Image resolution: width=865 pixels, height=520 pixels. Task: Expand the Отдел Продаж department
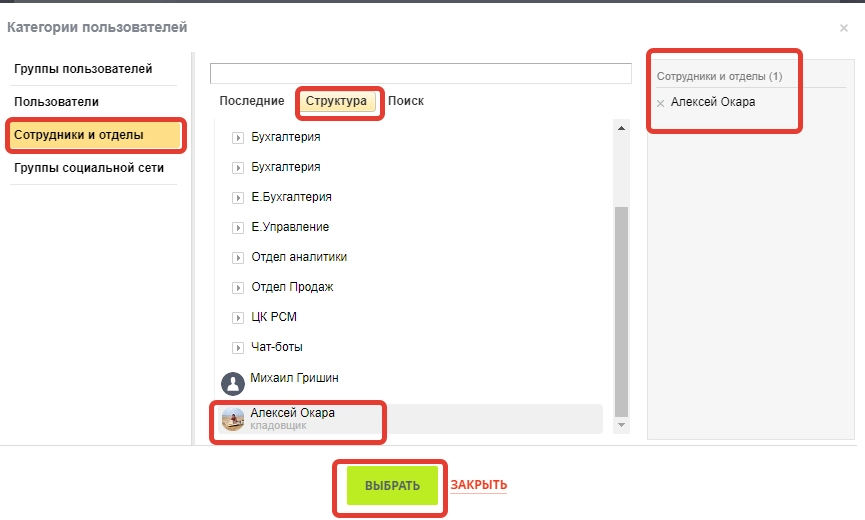pos(238,287)
